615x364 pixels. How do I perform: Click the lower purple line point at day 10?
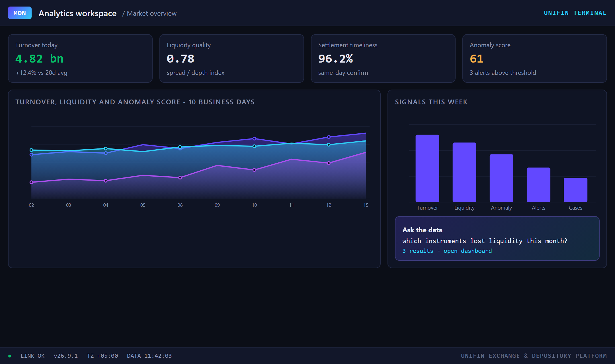click(x=254, y=170)
